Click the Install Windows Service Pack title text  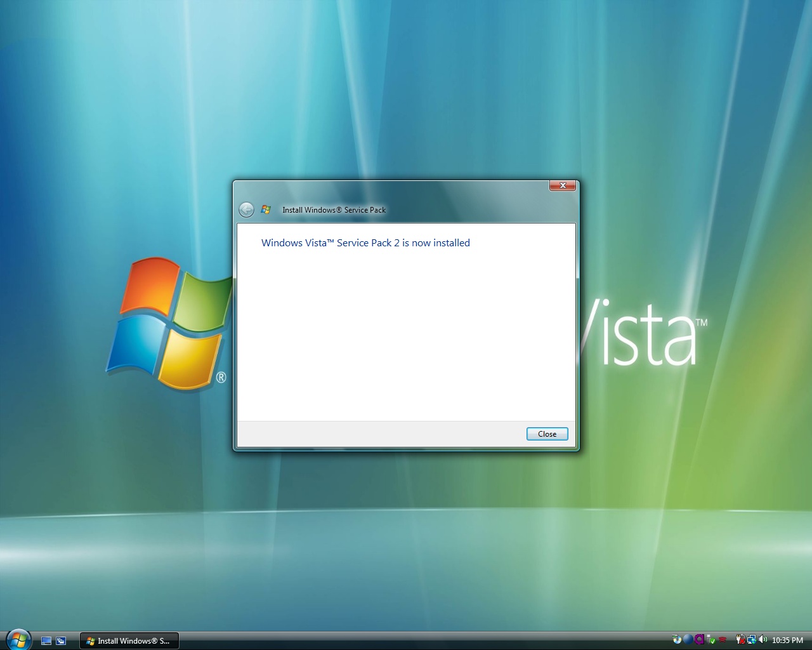tap(334, 210)
